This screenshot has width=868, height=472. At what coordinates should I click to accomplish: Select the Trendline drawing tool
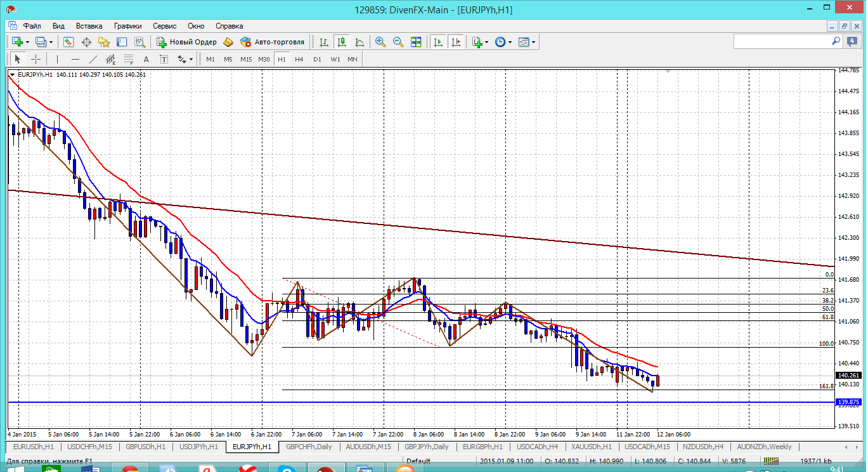pyautogui.click(x=93, y=59)
